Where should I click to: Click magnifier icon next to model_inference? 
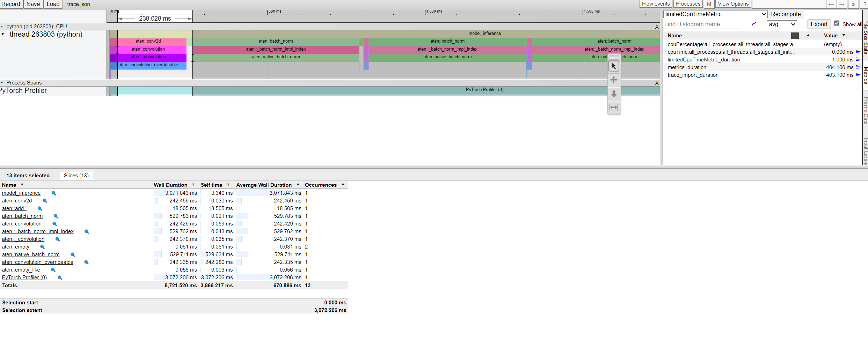click(x=54, y=193)
